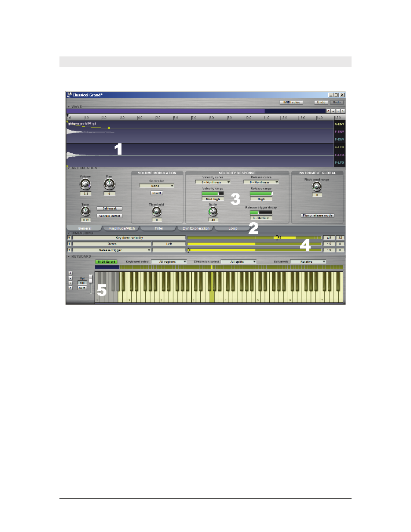This screenshot has height=532, width=411.
Task: Open the Velocity curve dropdown
Action: [x=213, y=182]
